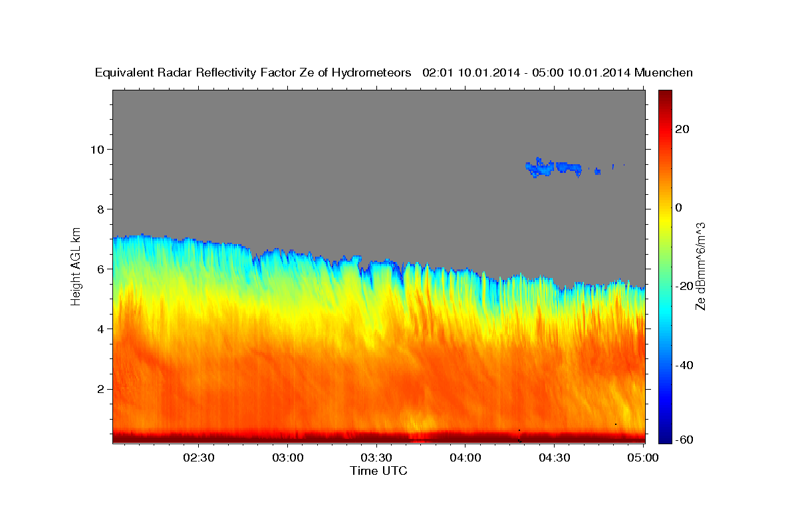Click the '02:30' time tick label
Viewport: 798px width, 532px height.
(x=199, y=458)
